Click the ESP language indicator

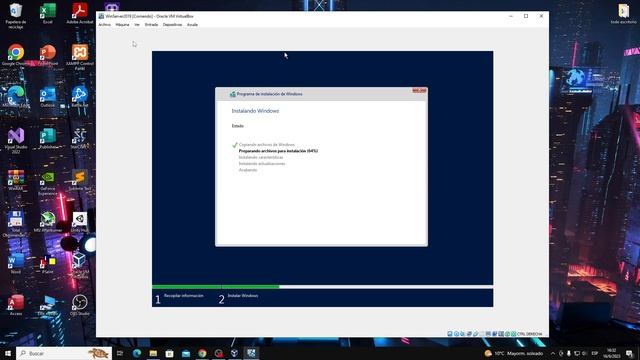click(595, 353)
